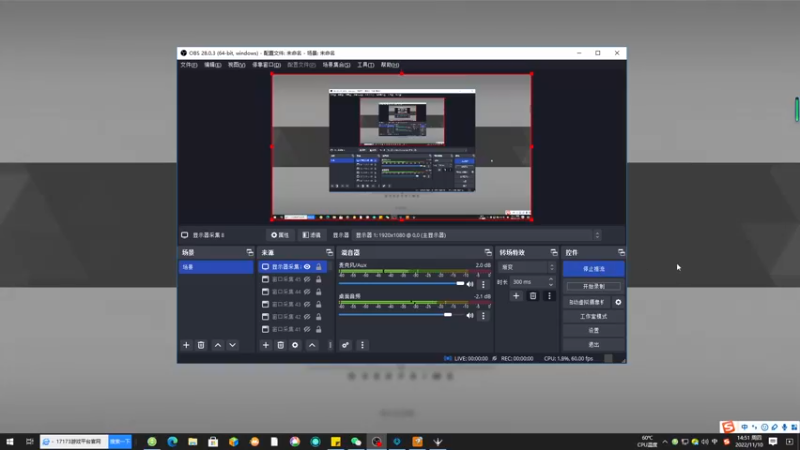Show the 窗口采集 42 source
Screen dimensions: 800x450
pyautogui.click(x=307, y=317)
